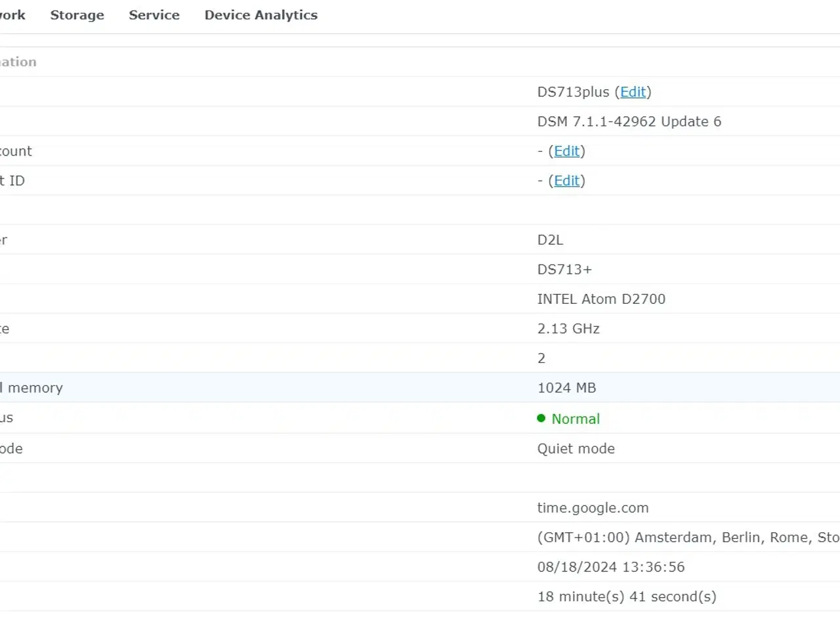Open the Device Analytics tab
840x630 pixels.
pos(261,15)
